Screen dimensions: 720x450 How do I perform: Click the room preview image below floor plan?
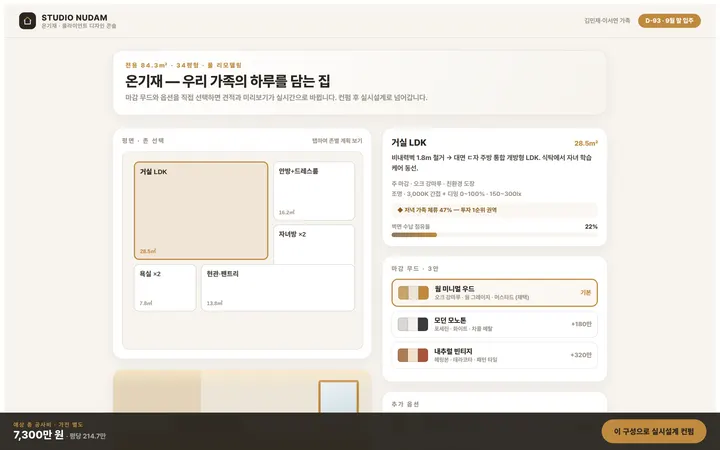[x=242, y=391]
